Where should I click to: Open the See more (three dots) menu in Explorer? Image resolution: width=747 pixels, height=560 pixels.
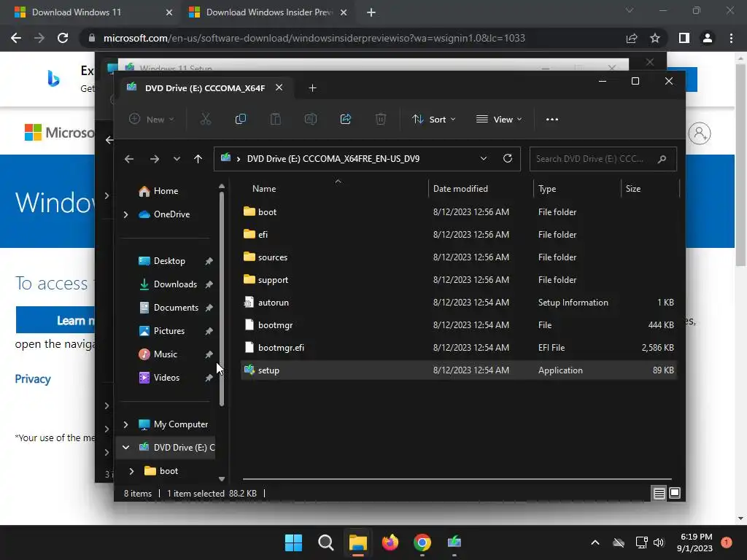pyautogui.click(x=552, y=120)
